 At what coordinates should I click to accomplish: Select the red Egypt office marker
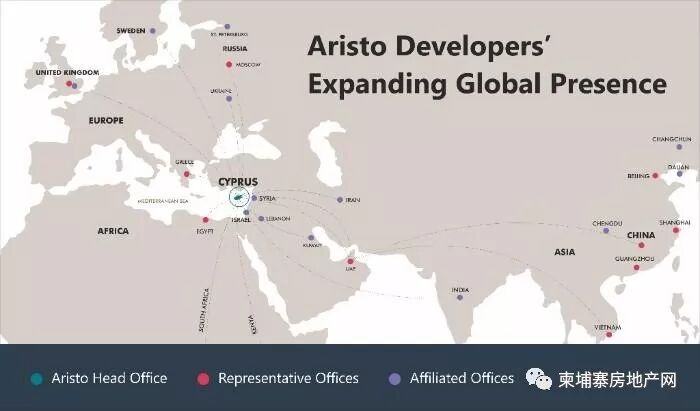point(205,220)
